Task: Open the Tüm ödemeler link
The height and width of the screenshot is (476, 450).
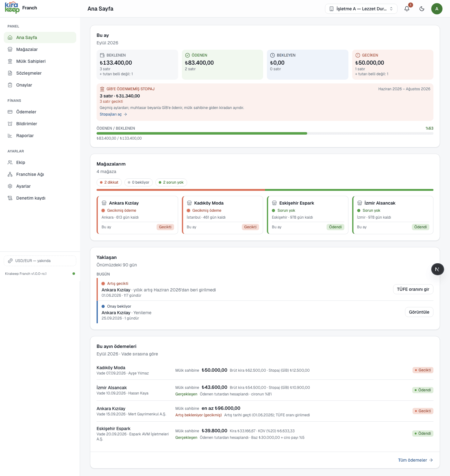Action: 415,460
